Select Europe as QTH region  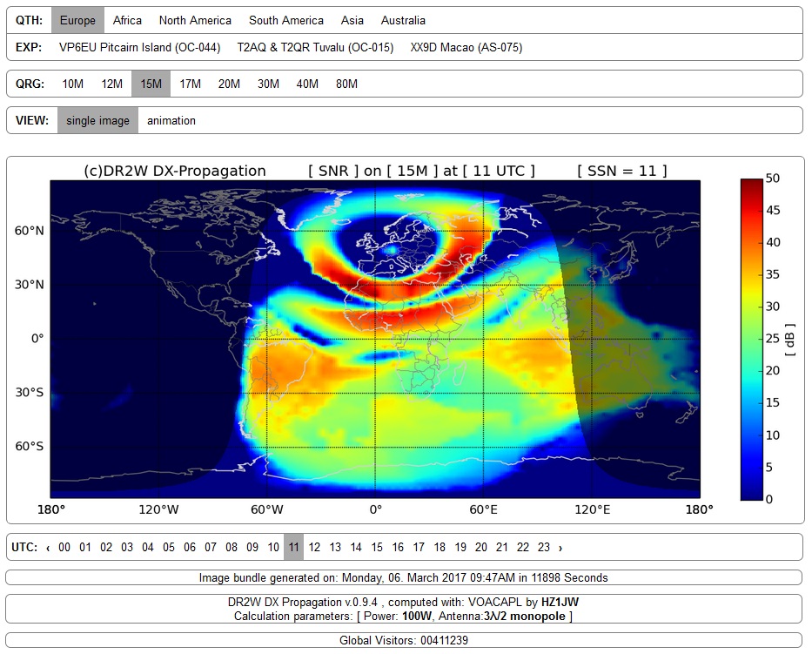tap(77, 20)
